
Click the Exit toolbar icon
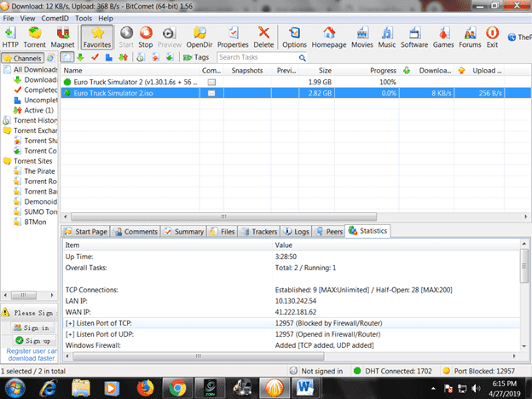(492, 38)
